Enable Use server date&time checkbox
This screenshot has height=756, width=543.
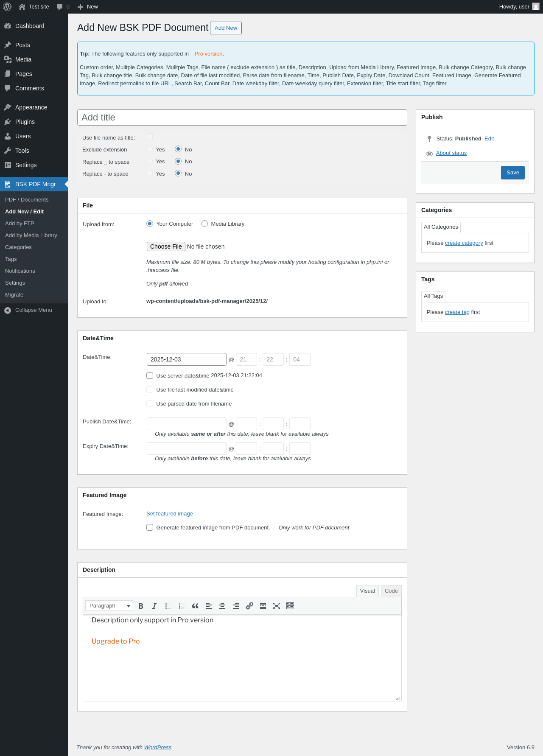click(x=150, y=375)
